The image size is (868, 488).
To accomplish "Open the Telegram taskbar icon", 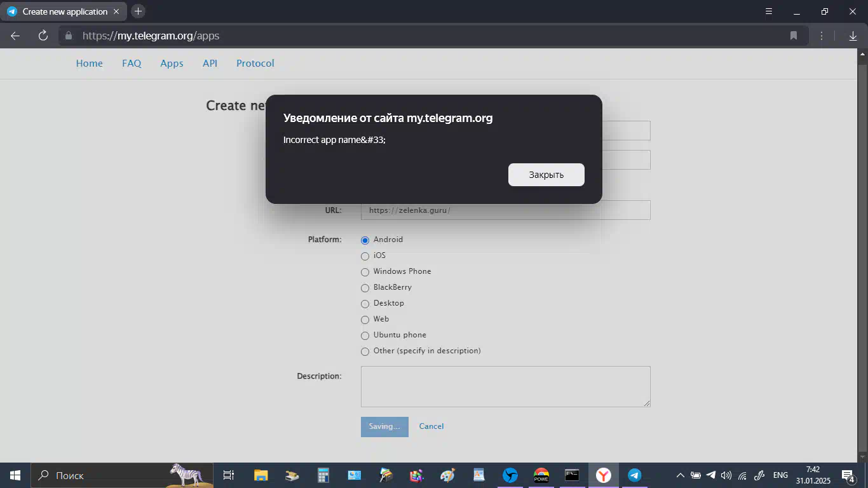I will point(634,475).
